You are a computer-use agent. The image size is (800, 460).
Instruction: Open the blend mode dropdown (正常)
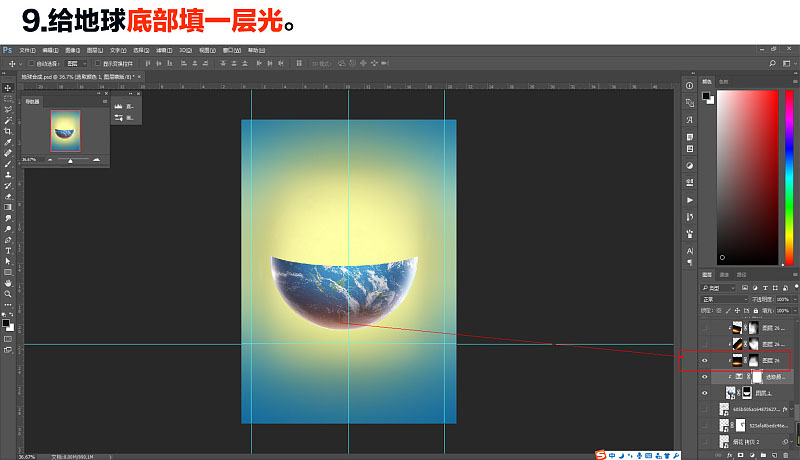click(x=724, y=299)
